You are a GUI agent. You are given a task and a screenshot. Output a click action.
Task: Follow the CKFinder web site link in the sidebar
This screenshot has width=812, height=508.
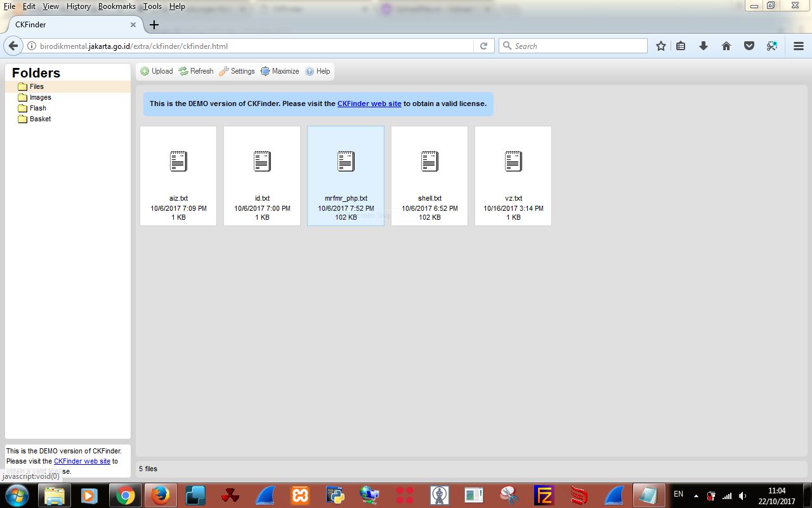pyautogui.click(x=82, y=461)
